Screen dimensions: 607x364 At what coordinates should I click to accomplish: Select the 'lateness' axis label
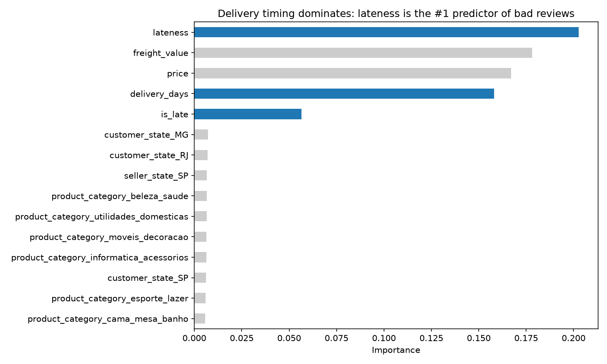click(x=170, y=33)
